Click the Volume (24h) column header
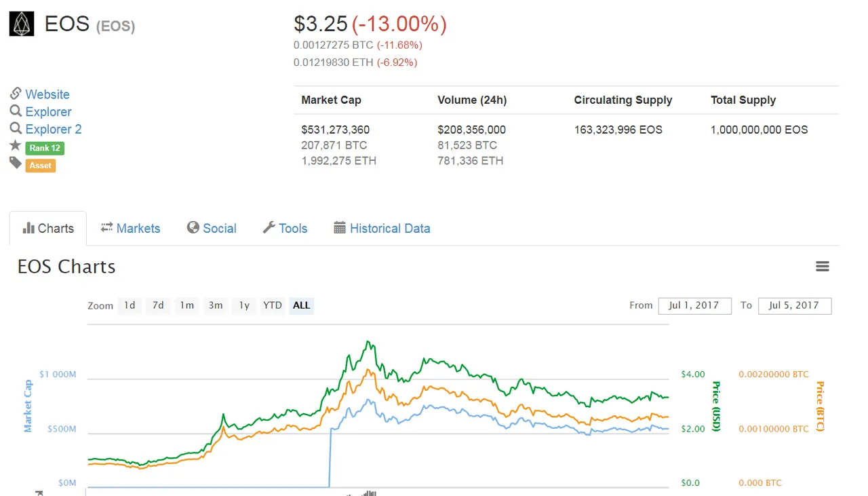868x496 pixels. pos(472,100)
